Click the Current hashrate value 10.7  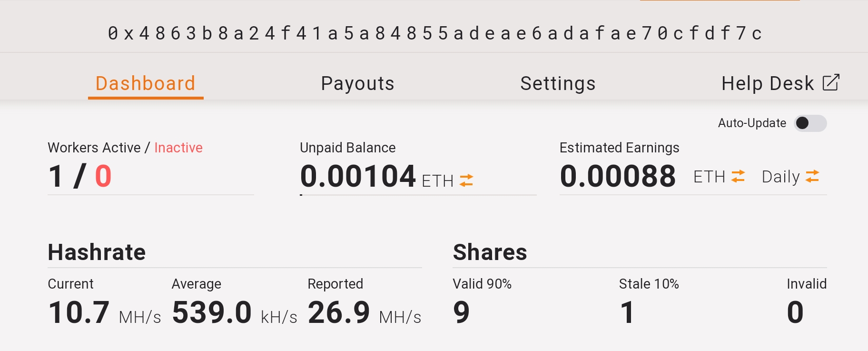tap(79, 312)
